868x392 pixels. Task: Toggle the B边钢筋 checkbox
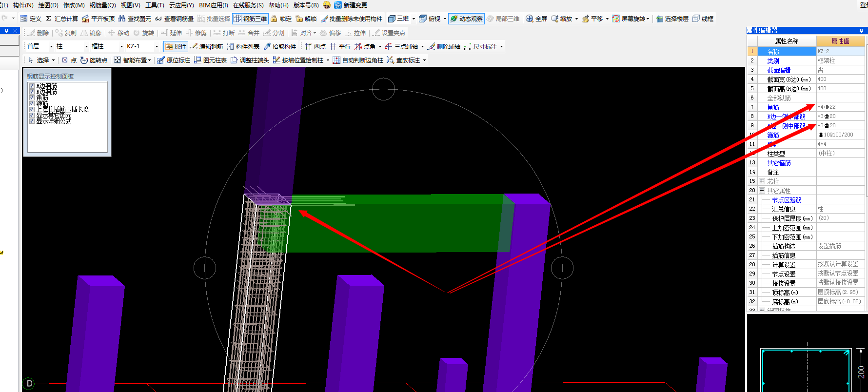click(x=32, y=92)
